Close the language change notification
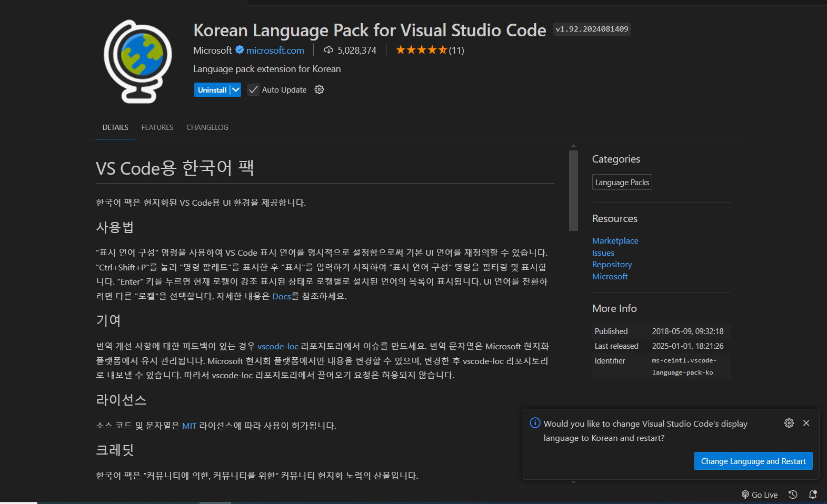The image size is (827, 504). pos(806,423)
